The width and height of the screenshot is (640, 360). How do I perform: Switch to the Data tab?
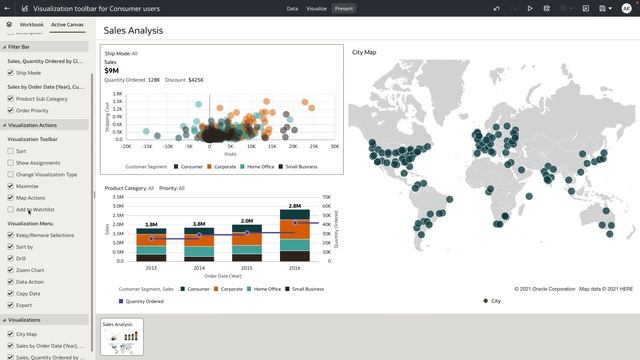coord(292,9)
